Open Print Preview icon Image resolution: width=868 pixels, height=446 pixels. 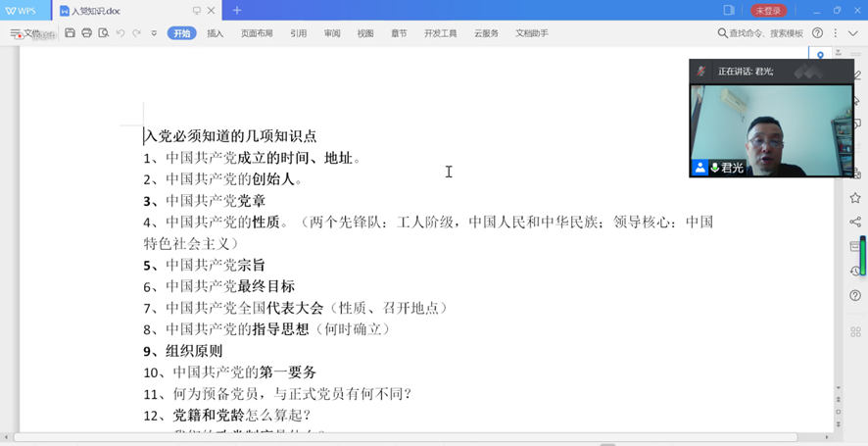pos(104,33)
